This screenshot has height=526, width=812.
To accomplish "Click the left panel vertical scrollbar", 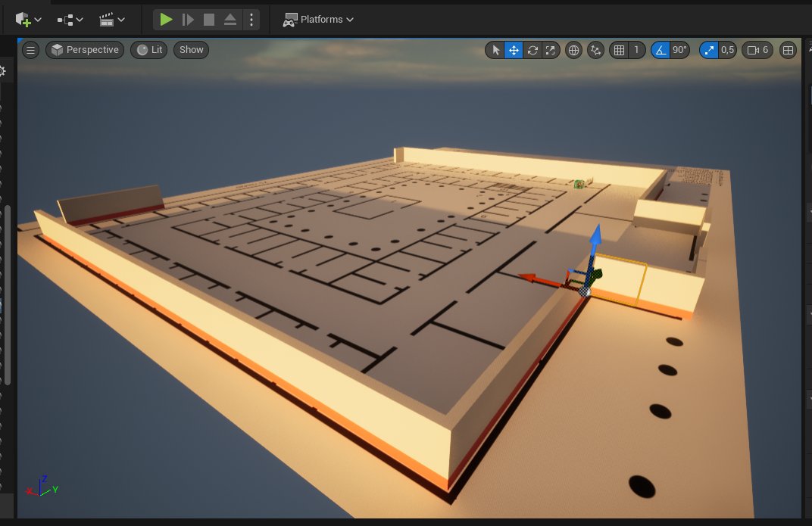I will 8,295.
